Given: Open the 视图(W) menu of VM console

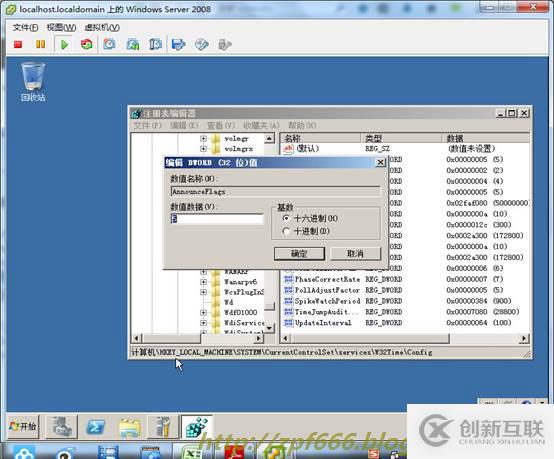Looking at the screenshot, I should click(x=61, y=27).
